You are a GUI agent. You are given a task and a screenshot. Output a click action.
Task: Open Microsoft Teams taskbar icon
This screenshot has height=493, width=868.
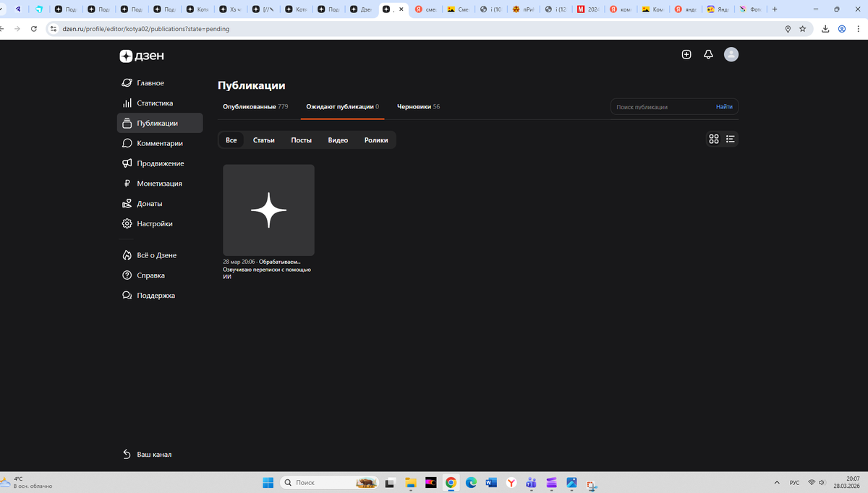531,482
